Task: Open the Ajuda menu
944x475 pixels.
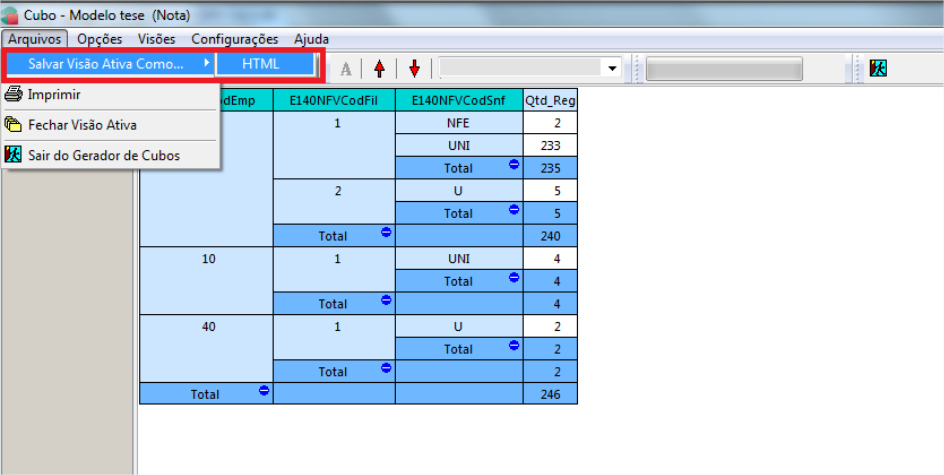Action: (311, 39)
